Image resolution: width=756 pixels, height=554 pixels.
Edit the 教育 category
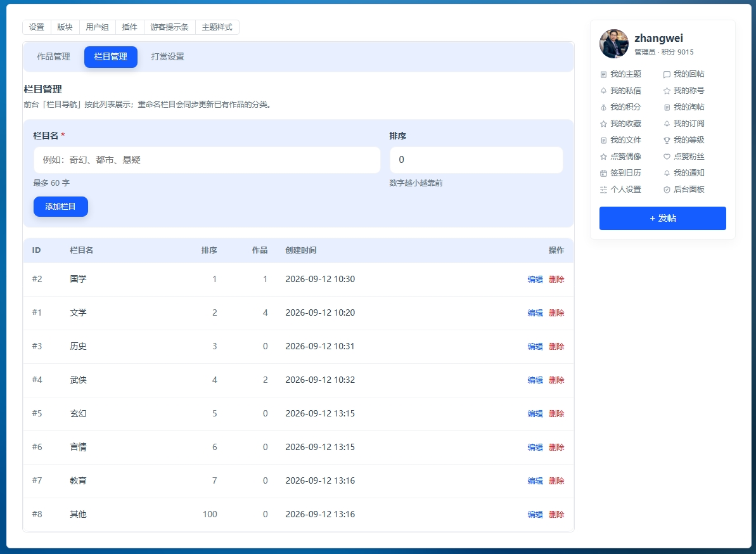pos(535,481)
